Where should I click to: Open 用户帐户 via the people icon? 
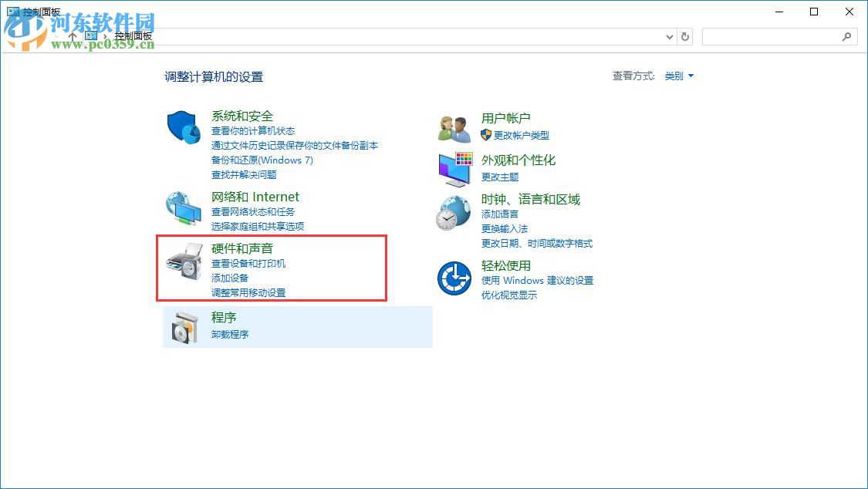pos(454,129)
